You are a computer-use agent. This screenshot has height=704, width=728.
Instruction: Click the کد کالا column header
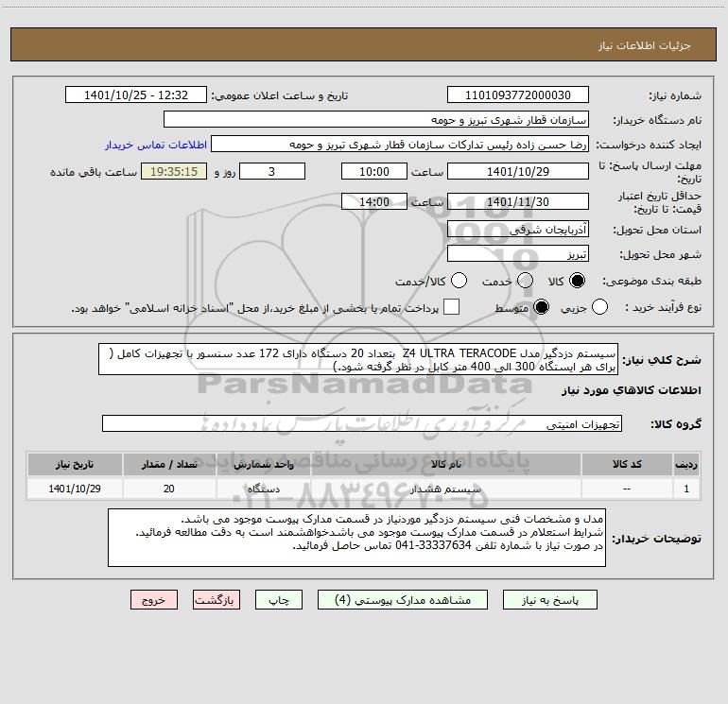[x=627, y=465]
